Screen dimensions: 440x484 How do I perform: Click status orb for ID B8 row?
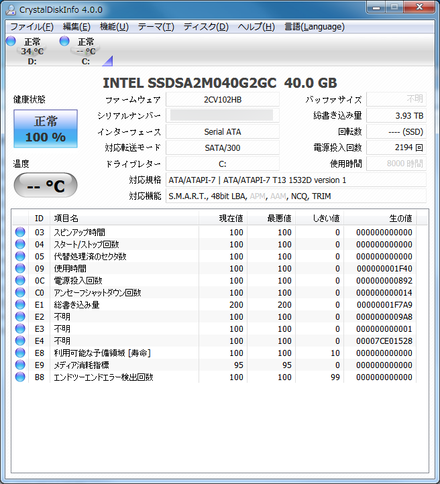20,377
